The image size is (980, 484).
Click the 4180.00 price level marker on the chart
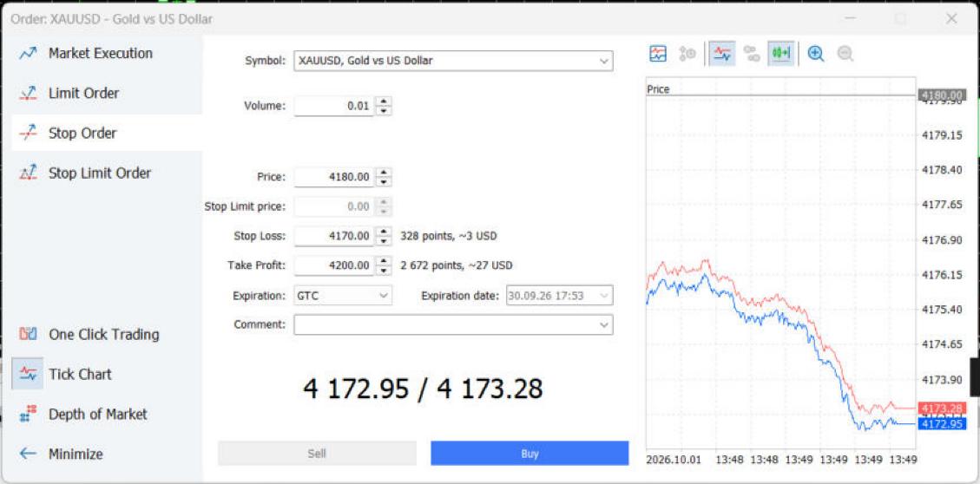[x=942, y=95]
